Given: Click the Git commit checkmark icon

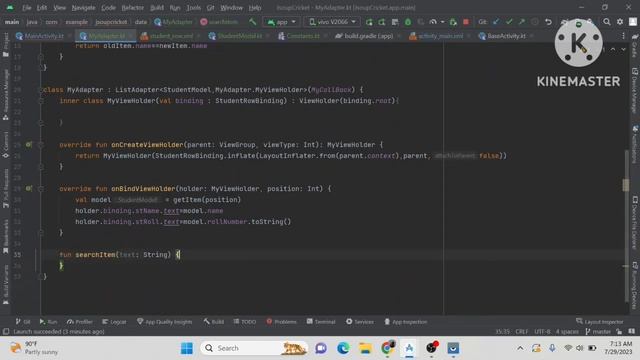Looking at the screenshot, I should [509, 22].
